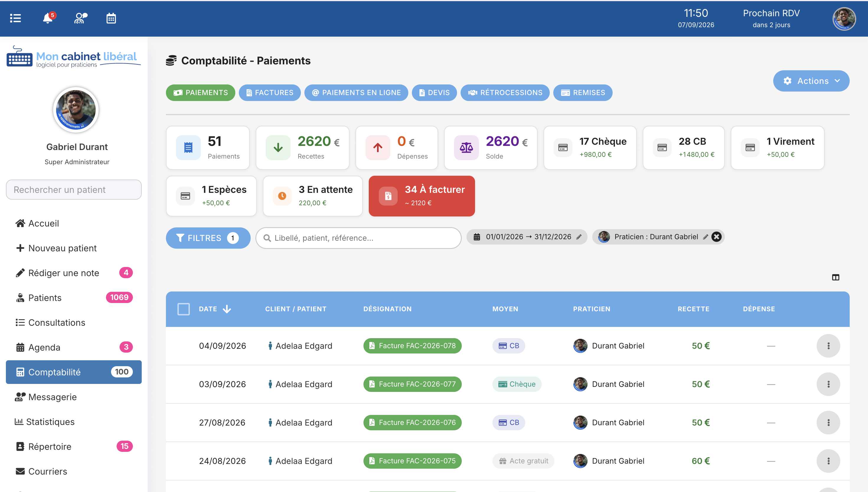
Task: Open the FILTRES filter panel
Action: coord(208,238)
